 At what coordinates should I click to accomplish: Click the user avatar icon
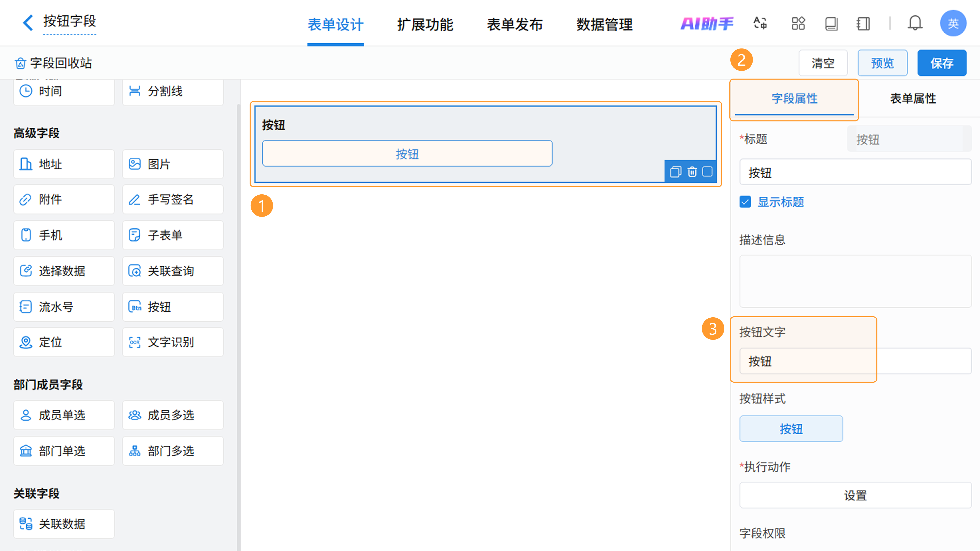[x=953, y=23]
